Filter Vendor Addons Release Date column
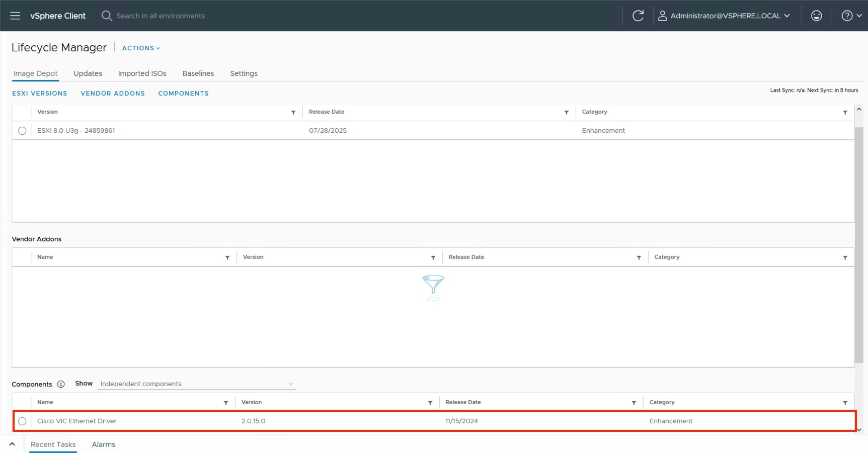 pos(639,257)
